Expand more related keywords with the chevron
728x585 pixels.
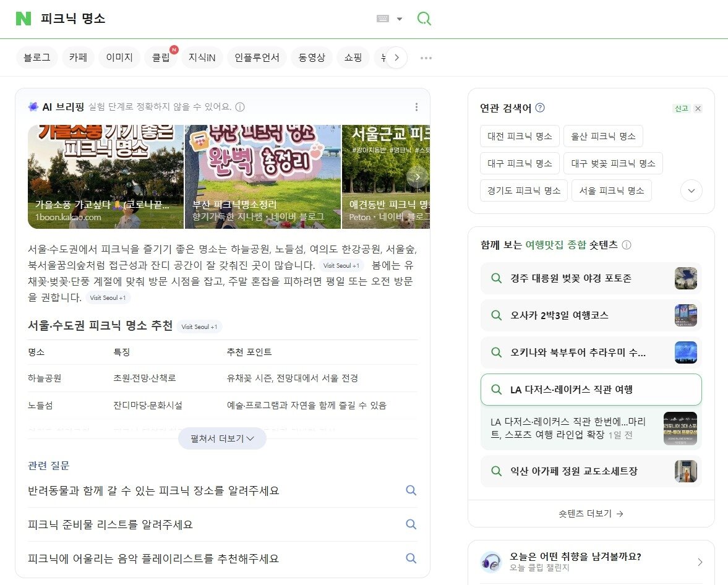coord(691,190)
